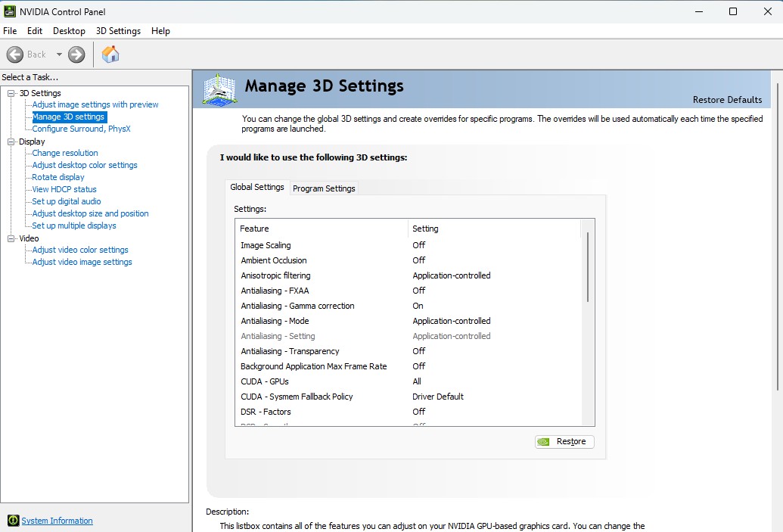Click the System Information icon
This screenshot has height=532, width=783.
tap(14, 521)
